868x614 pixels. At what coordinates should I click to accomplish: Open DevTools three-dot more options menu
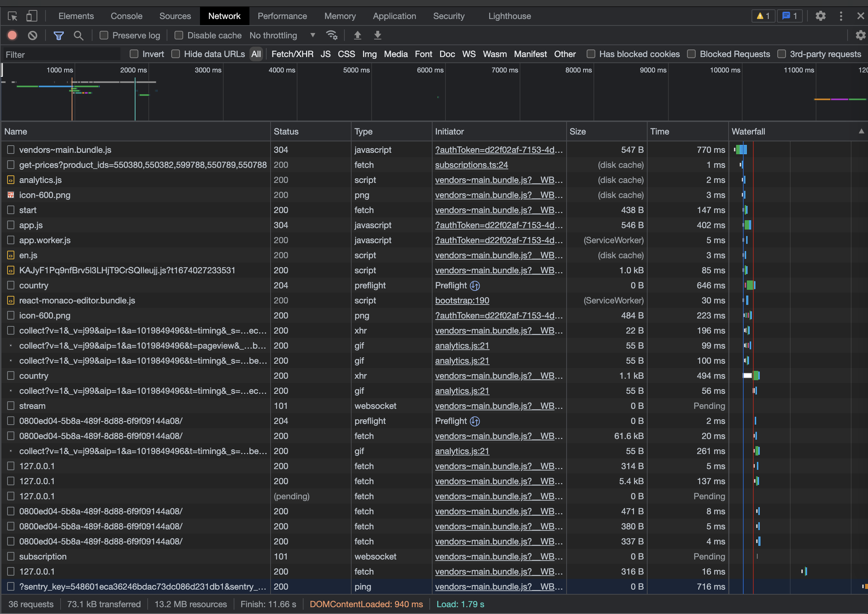(x=841, y=16)
